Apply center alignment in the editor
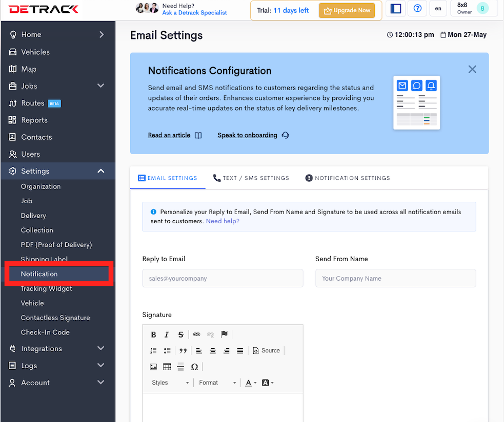504x422 pixels. point(213,350)
